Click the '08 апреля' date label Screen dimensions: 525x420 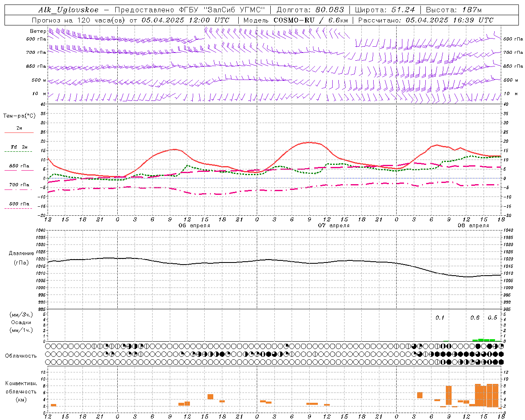(473, 226)
